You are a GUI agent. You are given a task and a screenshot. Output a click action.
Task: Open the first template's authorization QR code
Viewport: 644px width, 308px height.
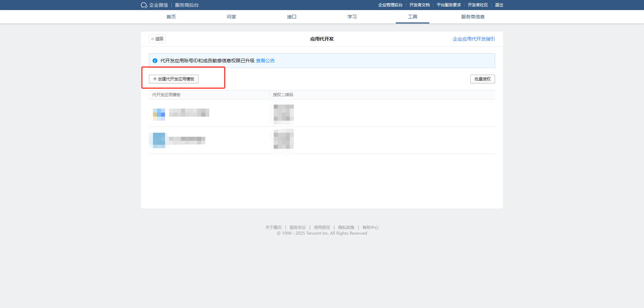click(x=283, y=113)
